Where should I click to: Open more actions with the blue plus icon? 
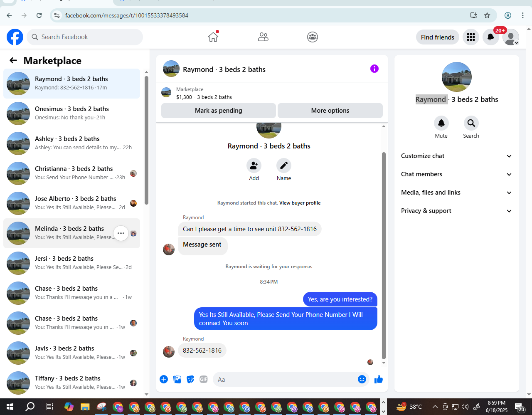(x=164, y=379)
